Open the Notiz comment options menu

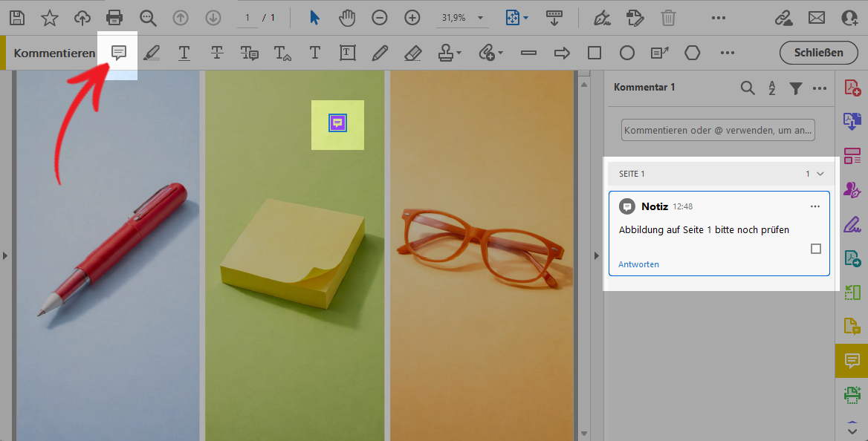click(x=815, y=206)
